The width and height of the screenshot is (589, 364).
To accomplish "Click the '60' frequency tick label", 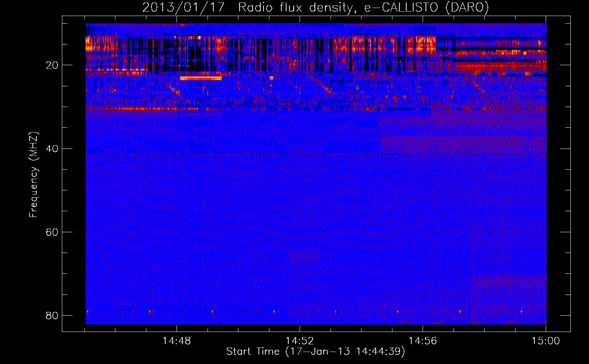I will 52,232.
